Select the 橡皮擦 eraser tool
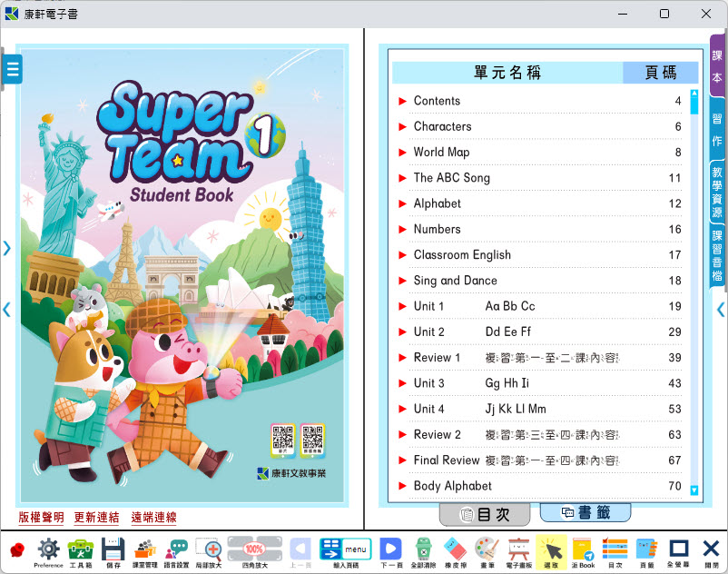Viewport: 728px width, 574px height. coord(456,552)
